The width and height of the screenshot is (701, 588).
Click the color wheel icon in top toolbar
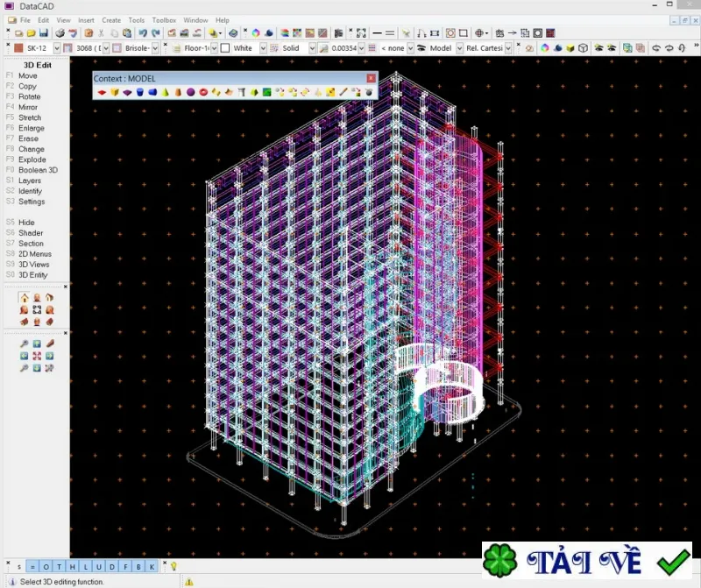256,33
